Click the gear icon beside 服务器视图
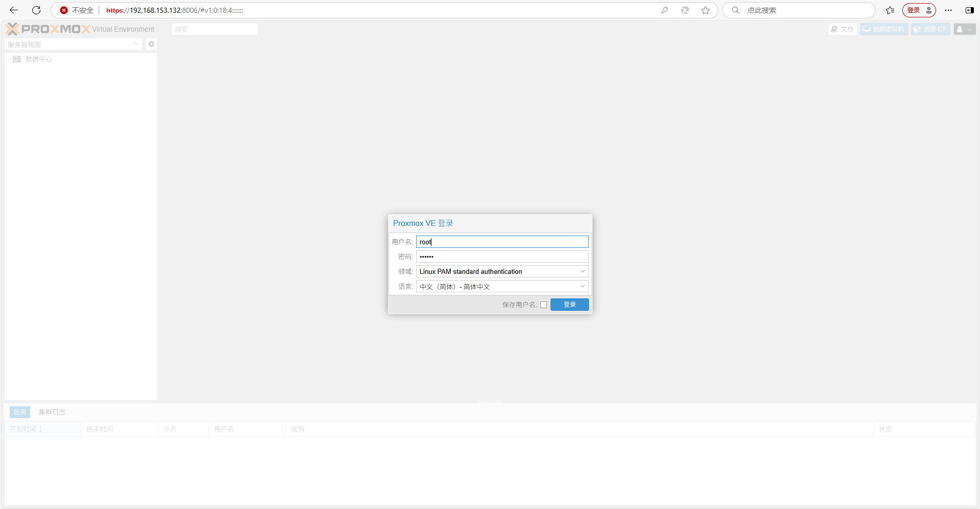 pyautogui.click(x=151, y=44)
